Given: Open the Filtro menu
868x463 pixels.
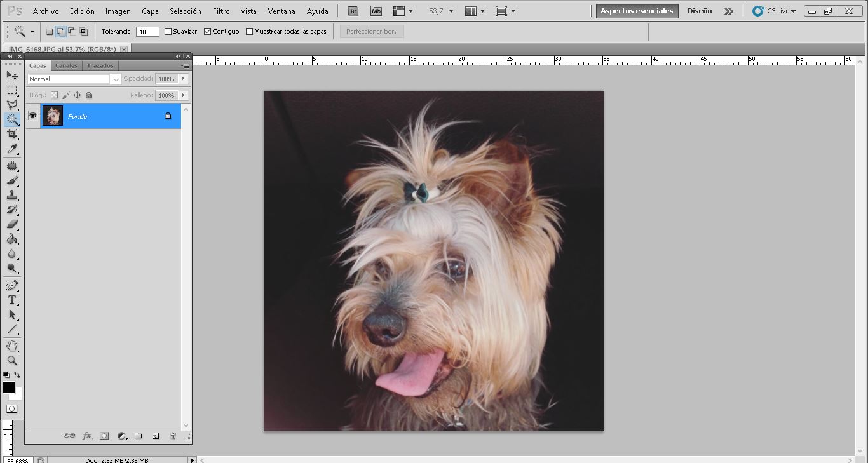Looking at the screenshot, I should tap(221, 11).
